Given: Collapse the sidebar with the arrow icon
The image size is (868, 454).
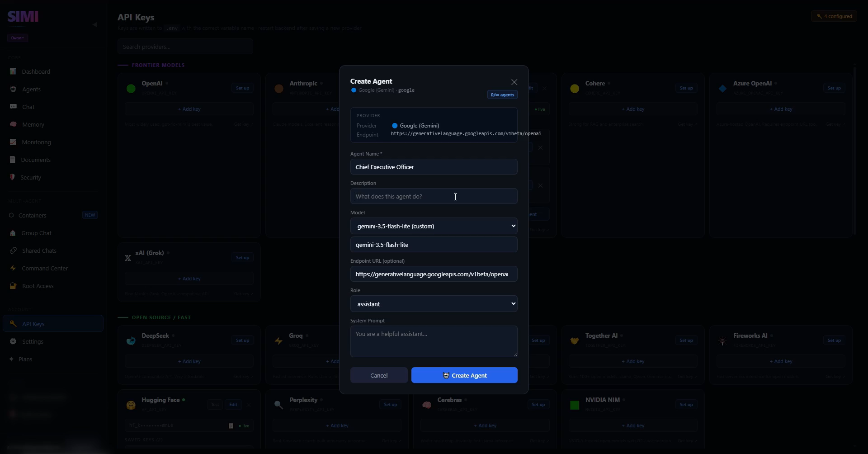Looking at the screenshot, I should point(95,24).
